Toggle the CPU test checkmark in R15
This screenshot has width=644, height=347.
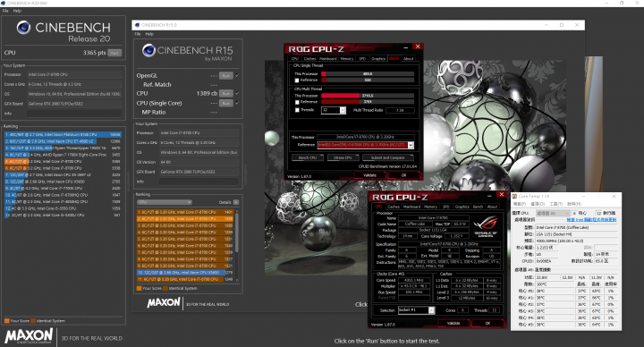point(237,93)
